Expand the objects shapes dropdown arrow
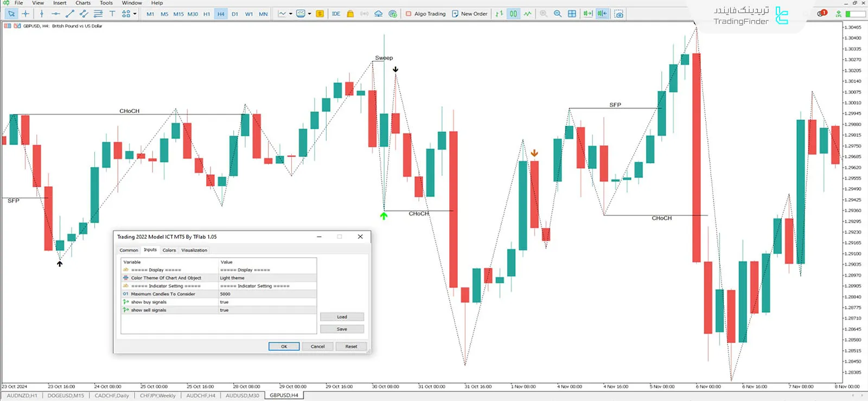 pyautogui.click(x=135, y=14)
